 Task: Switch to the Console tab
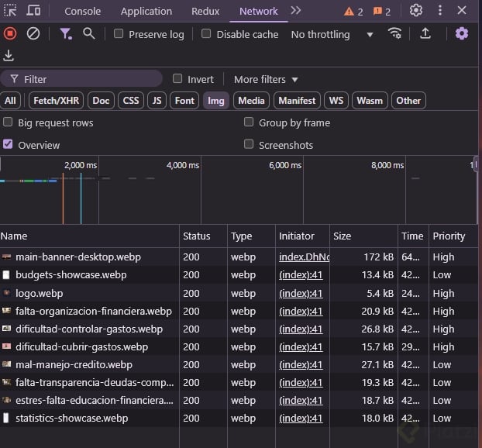(82, 11)
